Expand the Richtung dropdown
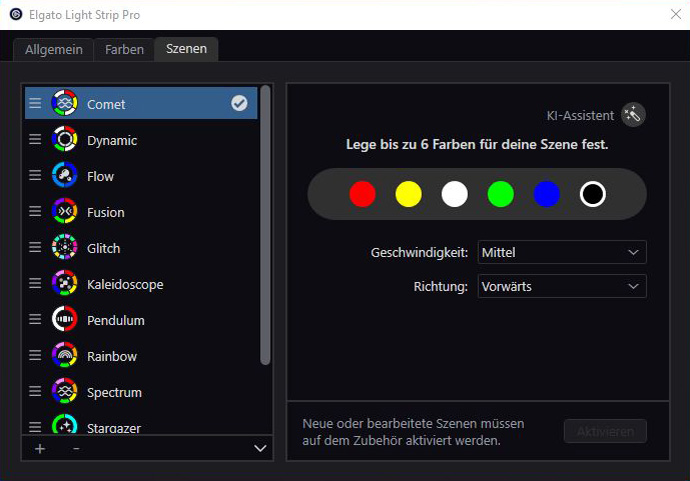This screenshot has width=690, height=481. [562, 287]
